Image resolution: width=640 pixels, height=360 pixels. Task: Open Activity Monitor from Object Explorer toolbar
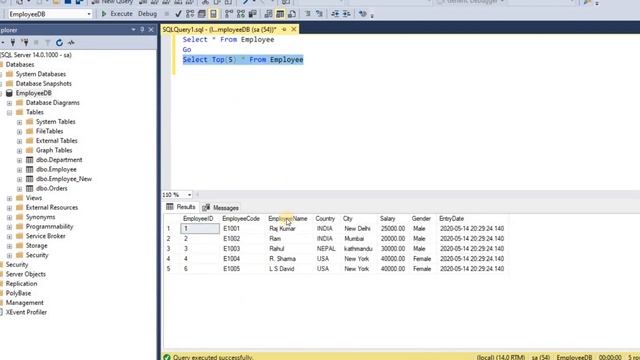(71, 42)
